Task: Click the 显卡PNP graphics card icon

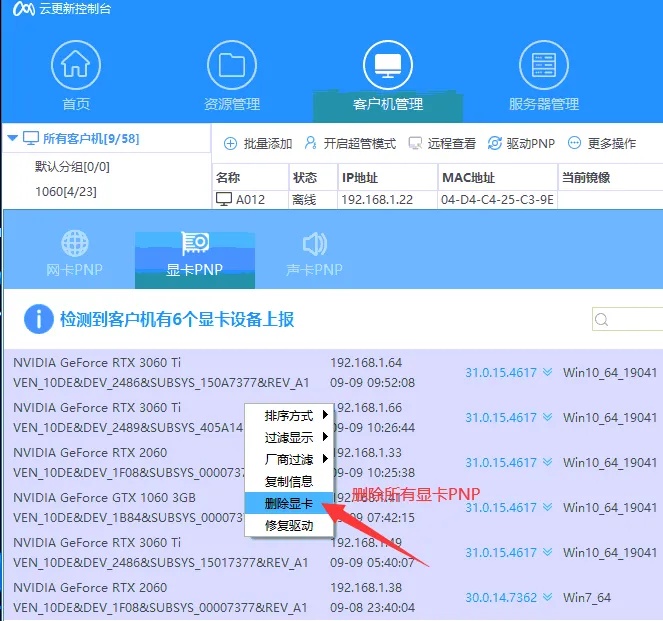Action: tap(195, 243)
